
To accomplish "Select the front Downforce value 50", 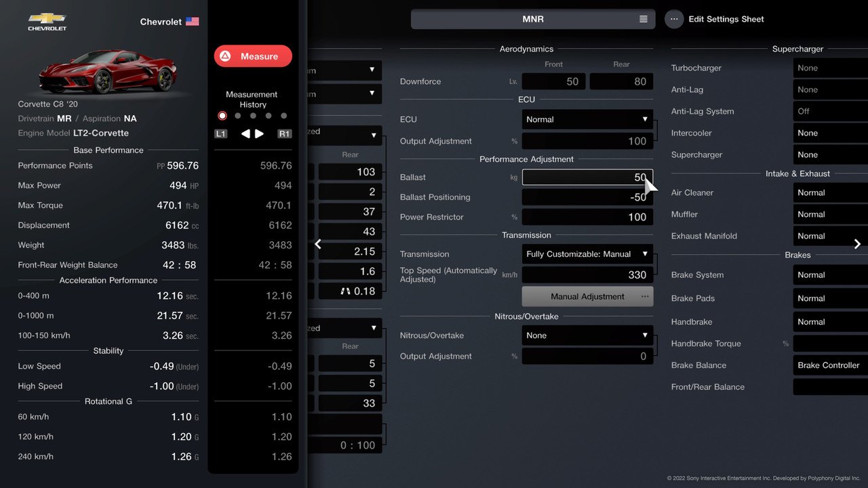I will [553, 81].
